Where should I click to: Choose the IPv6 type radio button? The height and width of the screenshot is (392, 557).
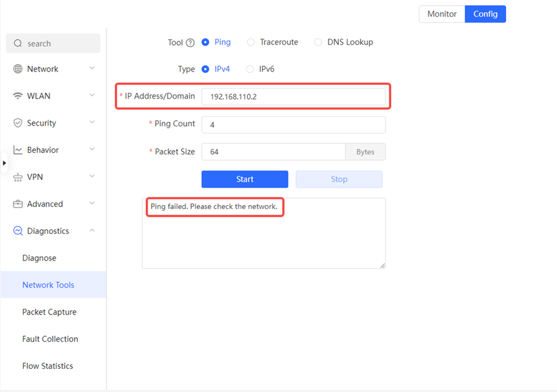point(250,69)
